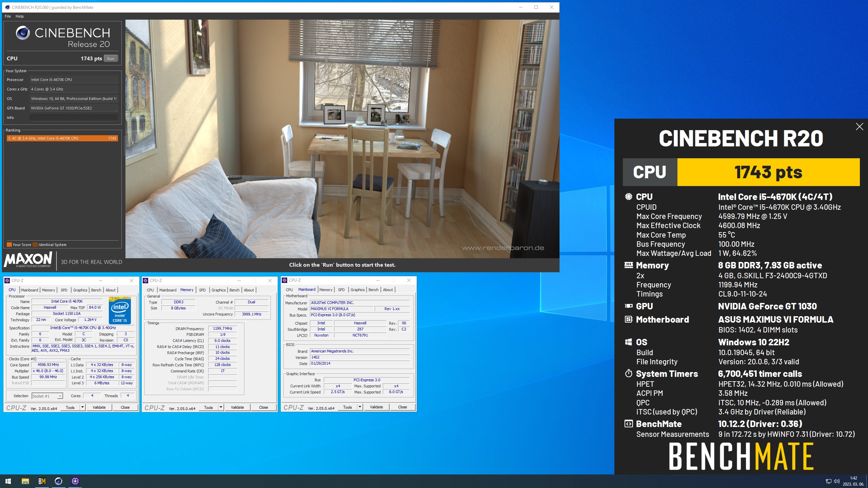Open the Help menu in Cinebench
This screenshot has height=488, width=868.
coord(20,16)
